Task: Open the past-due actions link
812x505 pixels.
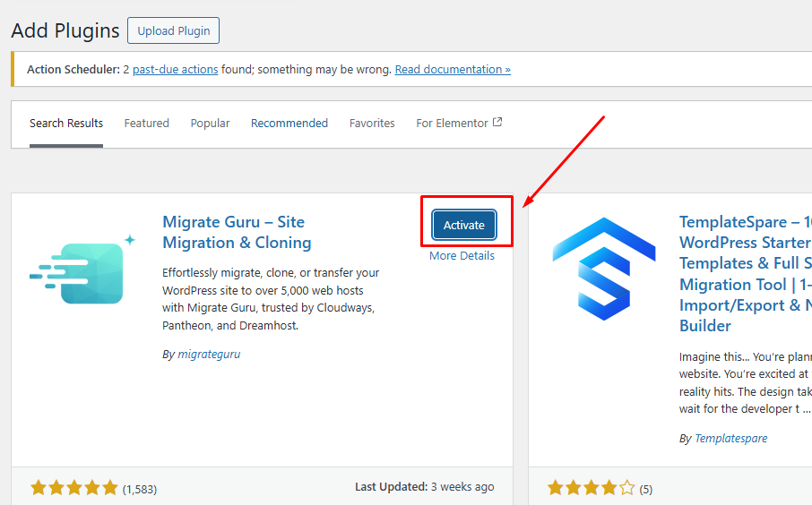Action: 175,69
